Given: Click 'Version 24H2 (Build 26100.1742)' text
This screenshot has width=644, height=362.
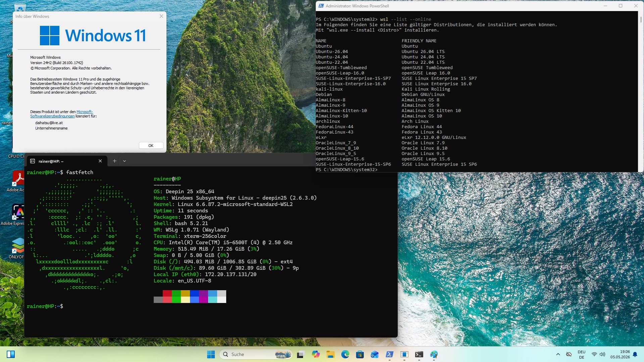Looking at the screenshot, I should point(56,63).
